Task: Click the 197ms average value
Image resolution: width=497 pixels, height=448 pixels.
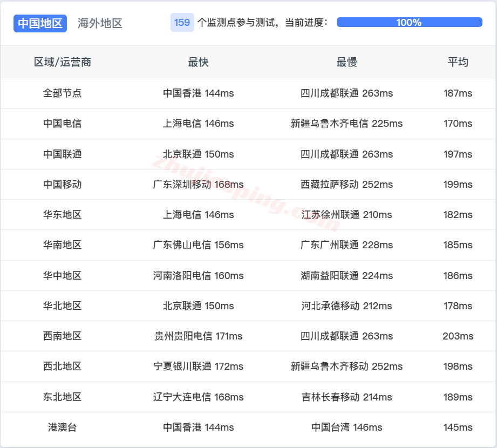Action: (x=458, y=154)
